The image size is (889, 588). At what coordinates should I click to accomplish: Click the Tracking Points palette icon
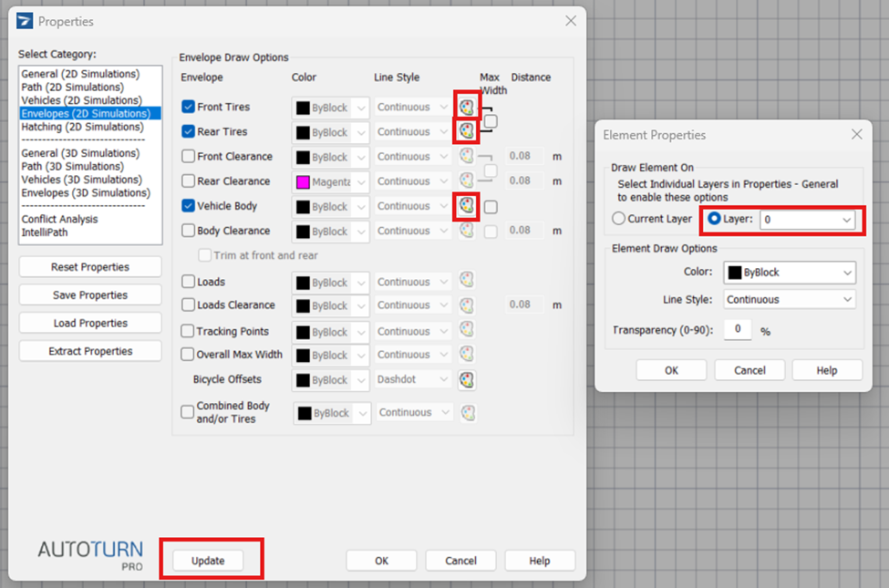pyautogui.click(x=467, y=331)
